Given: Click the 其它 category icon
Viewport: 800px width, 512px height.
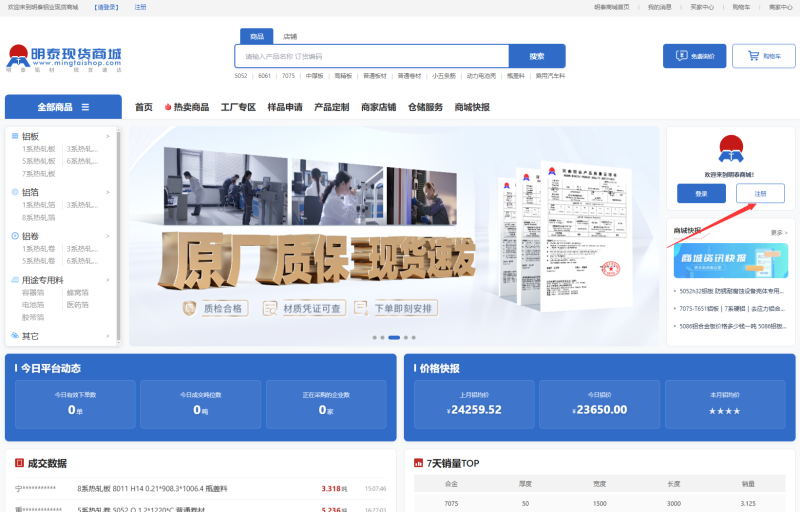Looking at the screenshot, I should 15,336.
